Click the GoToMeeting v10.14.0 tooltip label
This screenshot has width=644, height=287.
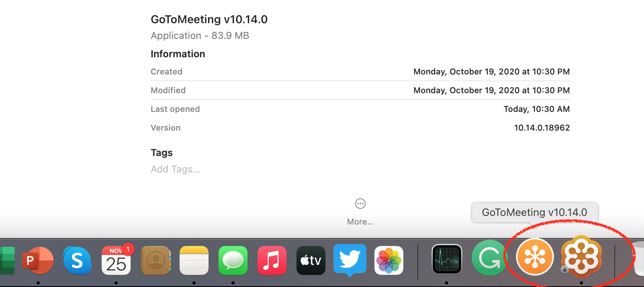point(535,212)
